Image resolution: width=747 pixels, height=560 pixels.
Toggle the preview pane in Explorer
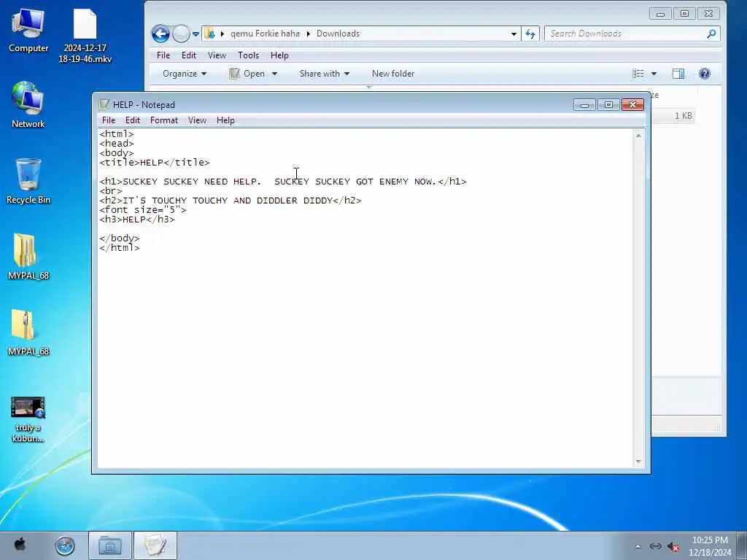point(678,74)
